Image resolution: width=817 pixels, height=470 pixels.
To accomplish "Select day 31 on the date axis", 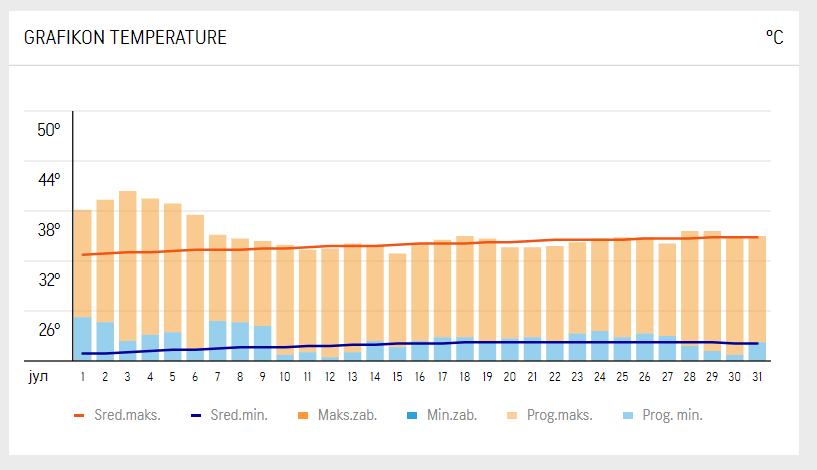I will click(758, 377).
